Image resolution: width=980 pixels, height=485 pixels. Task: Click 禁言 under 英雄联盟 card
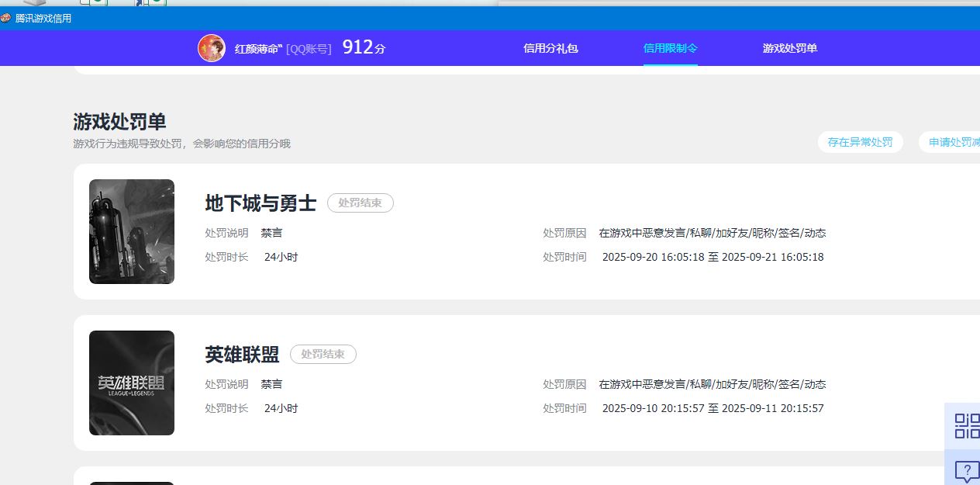[271, 384]
